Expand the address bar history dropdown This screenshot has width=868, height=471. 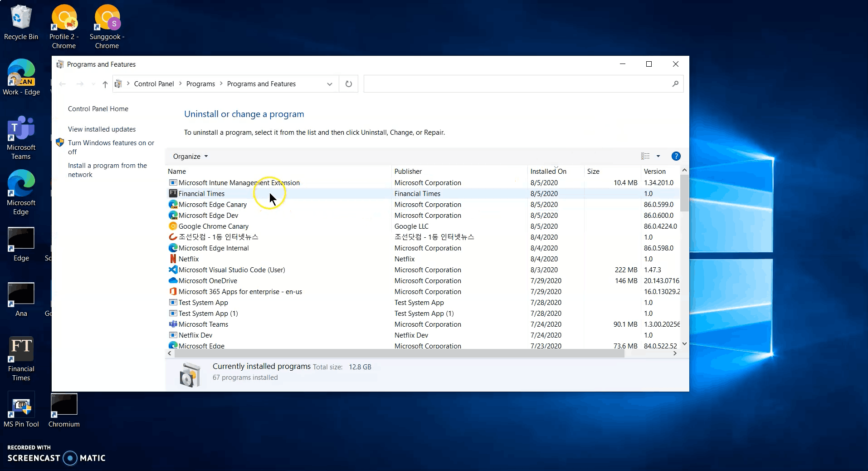coord(330,84)
